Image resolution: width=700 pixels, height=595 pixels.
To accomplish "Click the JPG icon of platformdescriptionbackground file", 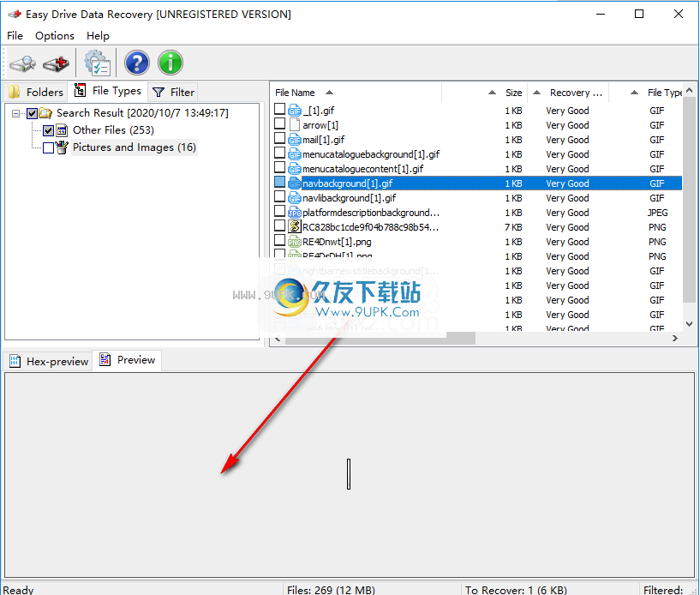I will [x=295, y=213].
